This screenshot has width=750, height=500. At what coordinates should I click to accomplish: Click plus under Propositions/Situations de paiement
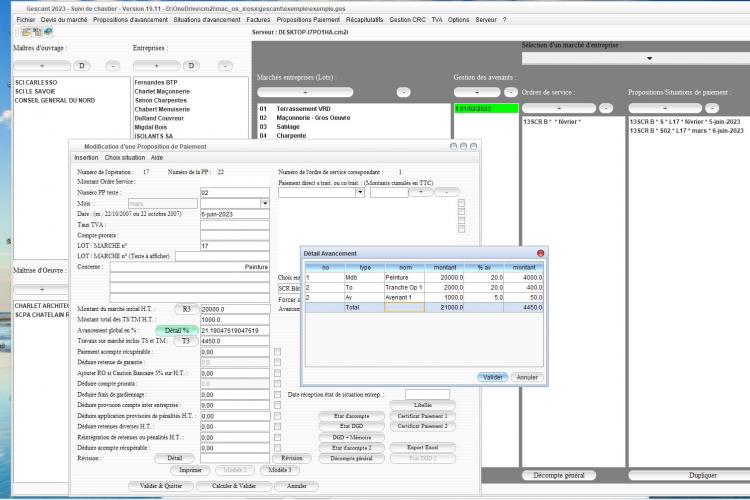(665, 108)
